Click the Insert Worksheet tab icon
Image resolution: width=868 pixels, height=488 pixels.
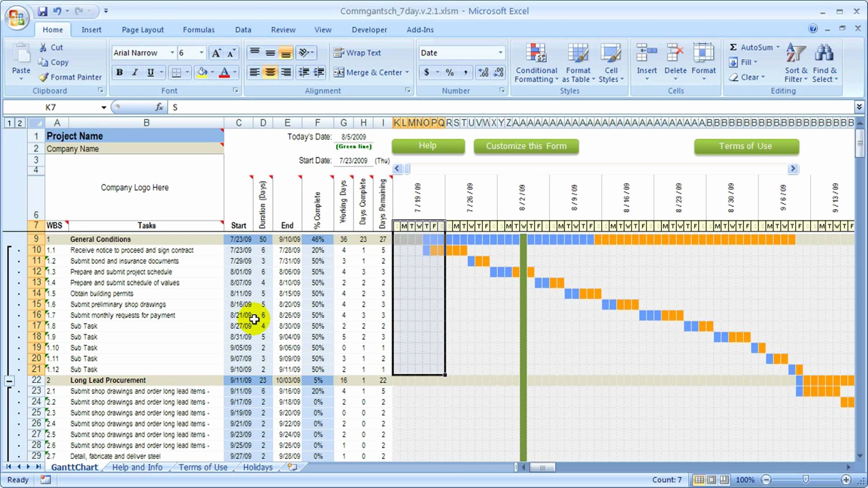pos(292,467)
